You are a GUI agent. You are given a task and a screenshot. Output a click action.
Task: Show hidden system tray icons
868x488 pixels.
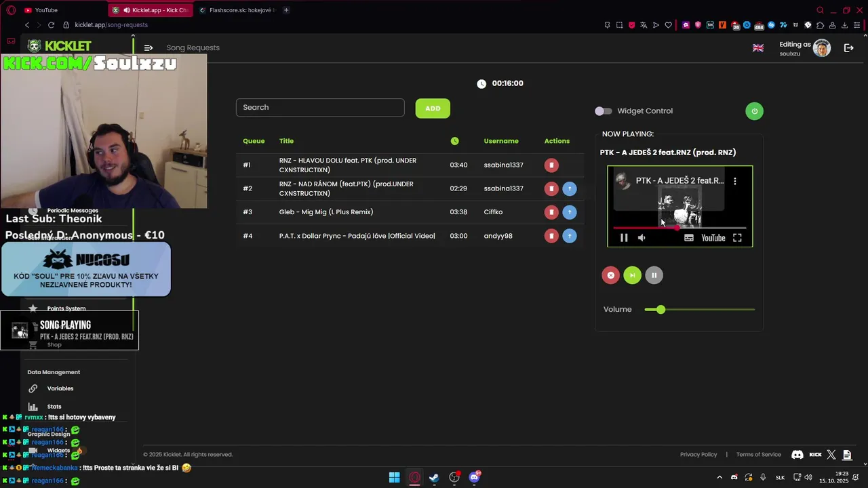pos(719,477)
